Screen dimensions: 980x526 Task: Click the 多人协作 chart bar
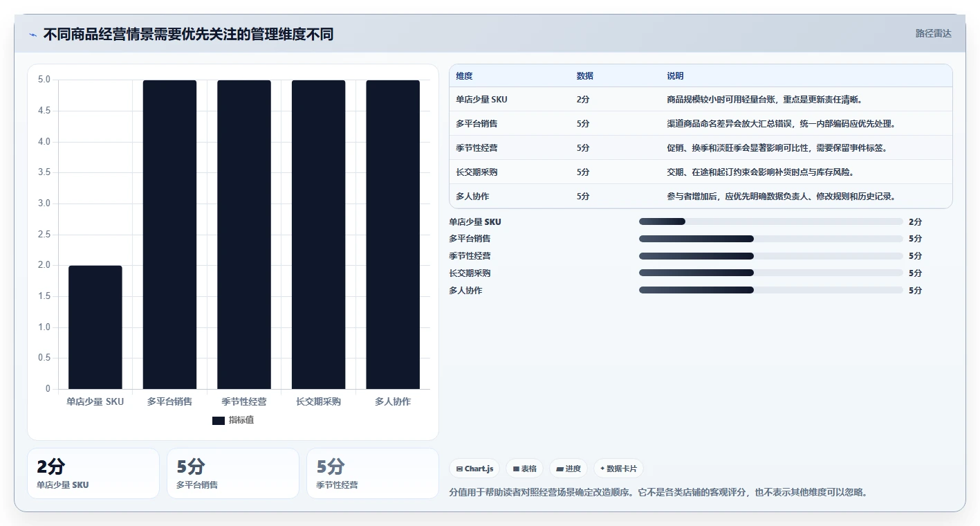pyautogui.click(x=393, y=235)
